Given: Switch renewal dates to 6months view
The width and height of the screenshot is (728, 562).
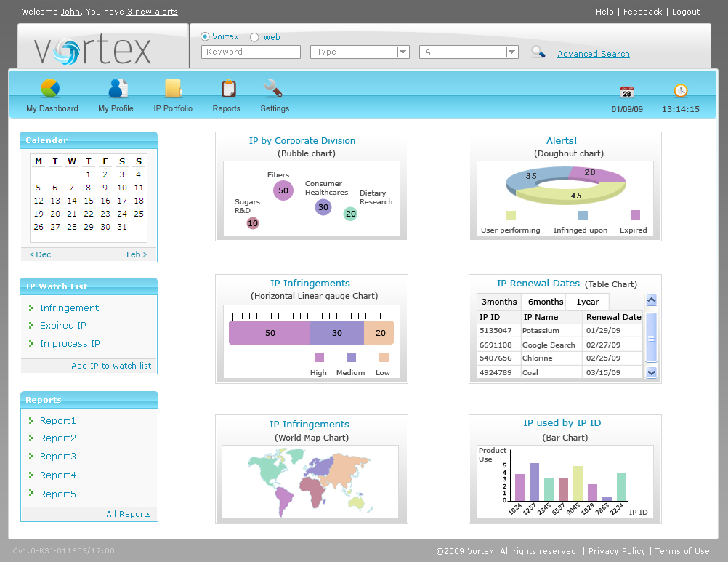Looking at the screenshot, I should pyautogui.click(x=543, y=301).
